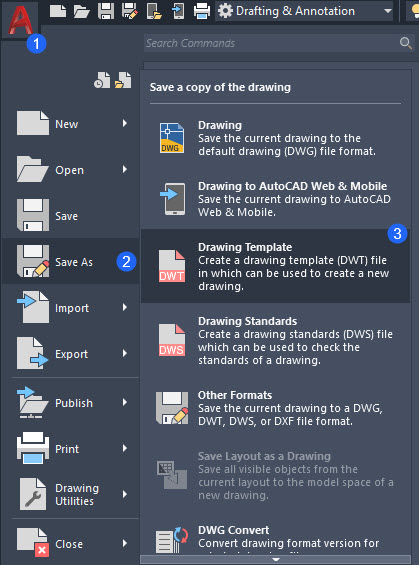Choose Other Formats save option
The image size is (419, 565).
click(276, 408)
